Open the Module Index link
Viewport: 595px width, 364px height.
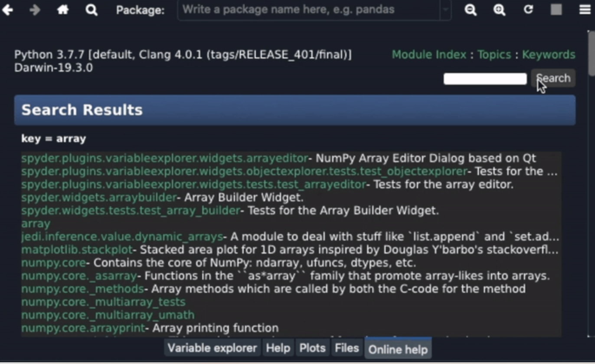point(429,55)
